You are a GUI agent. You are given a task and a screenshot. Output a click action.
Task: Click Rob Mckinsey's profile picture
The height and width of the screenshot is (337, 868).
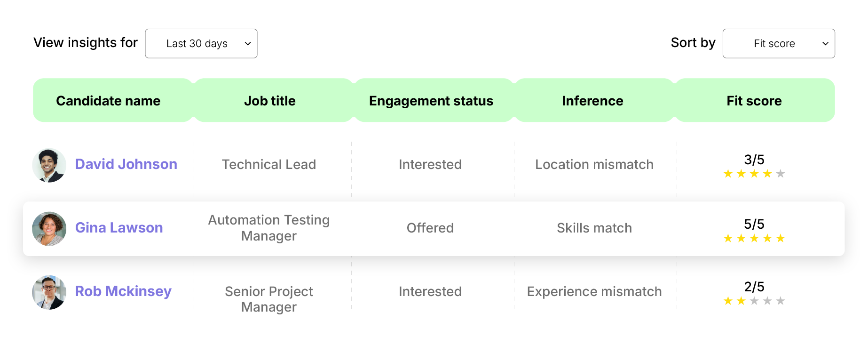click(49, 292)
